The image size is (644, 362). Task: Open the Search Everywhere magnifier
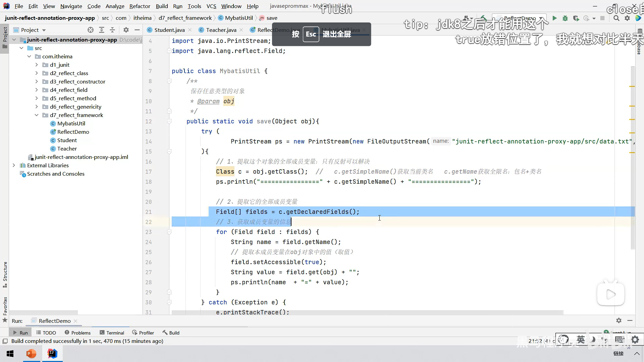(616, 18)
